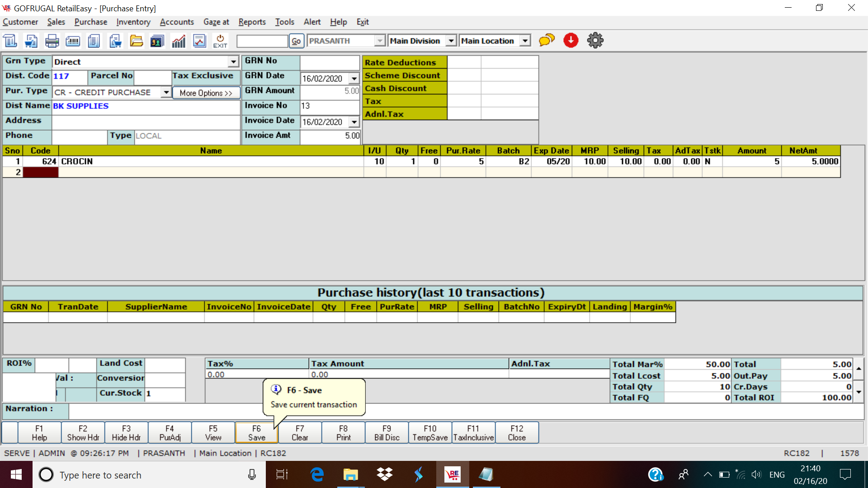This screenshot has height=488, width=868.
Task: Open the settings gear icon
Action: tap(595, 41)
